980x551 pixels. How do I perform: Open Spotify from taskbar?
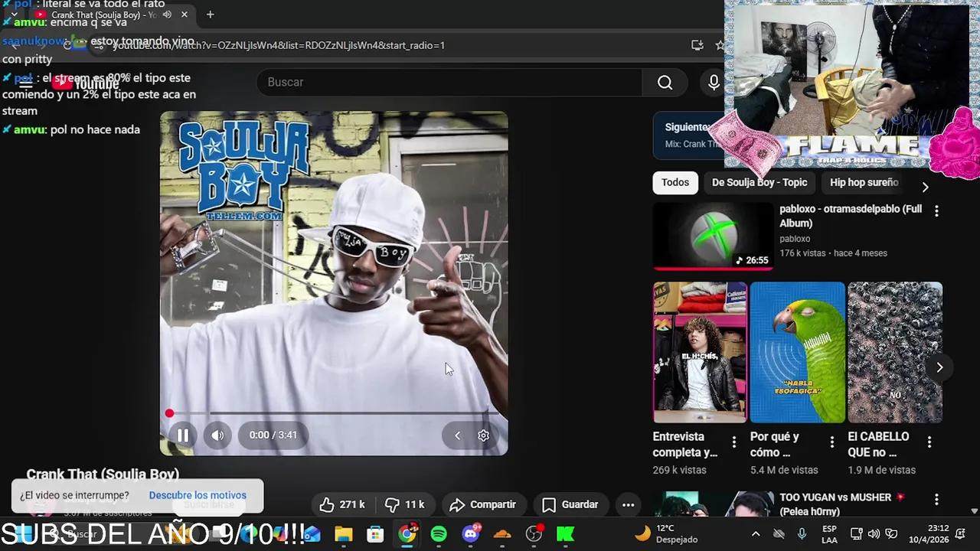[x=439, y=533]
